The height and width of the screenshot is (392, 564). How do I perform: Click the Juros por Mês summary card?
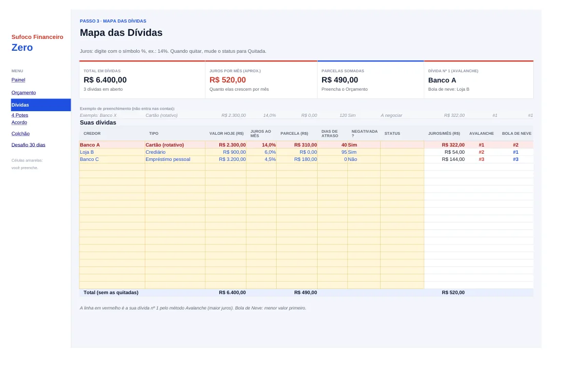point(261,80)
